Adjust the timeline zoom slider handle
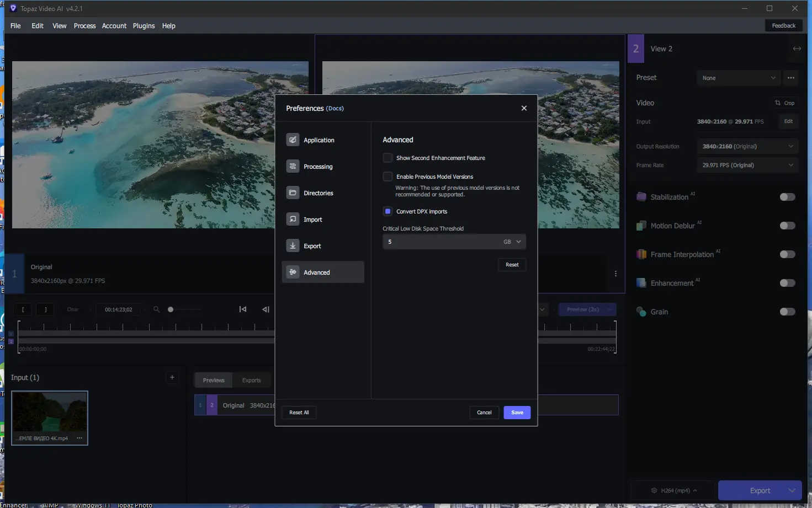The height and width of the screenshot is (508, 812). pos(171,309)
